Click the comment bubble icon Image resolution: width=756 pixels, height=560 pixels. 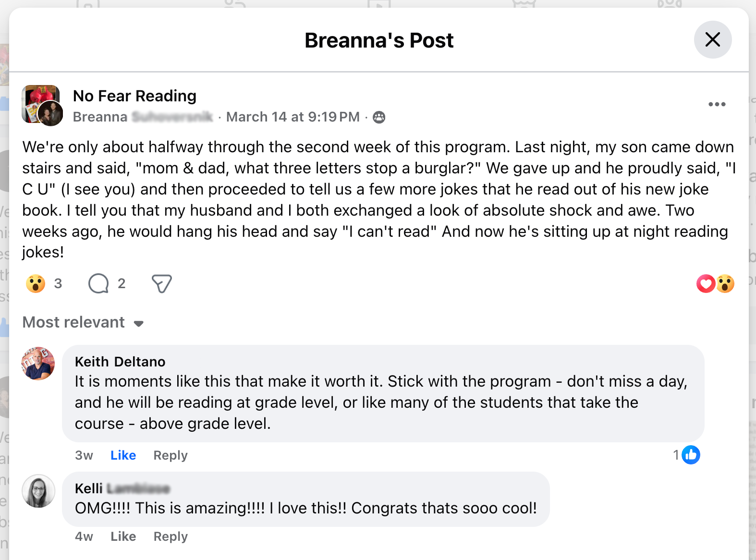pyautogui.click(x=99, y=283)
